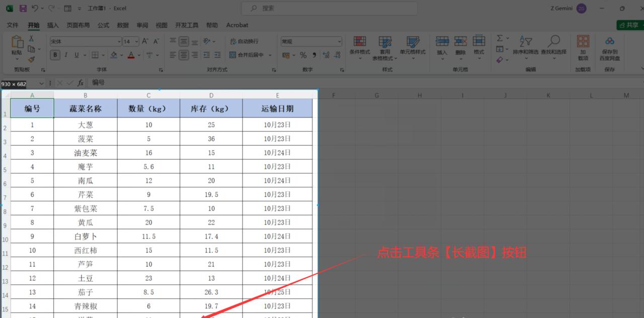Toggle Italic formatting
Image resolution: width=644 pixels, height=318 pixels.
coord(66,55)
